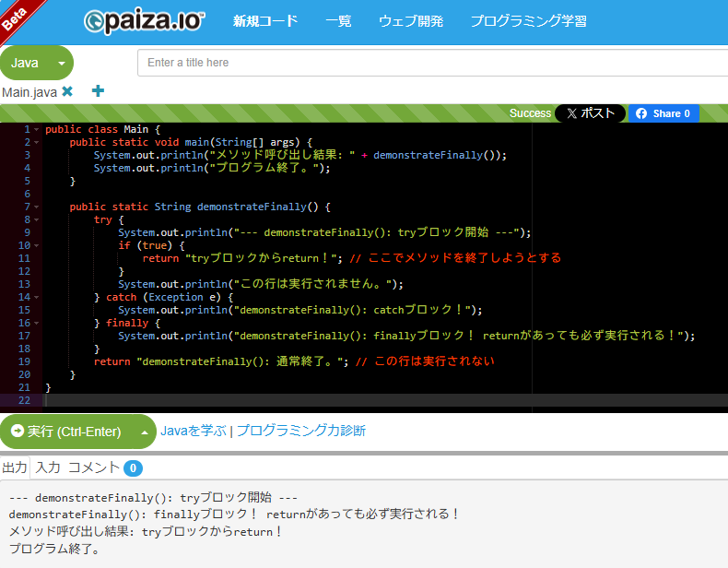Add a new file tab with plus icon
The width and height of the screenshot is (728, 568).
(x=98, y=91)
